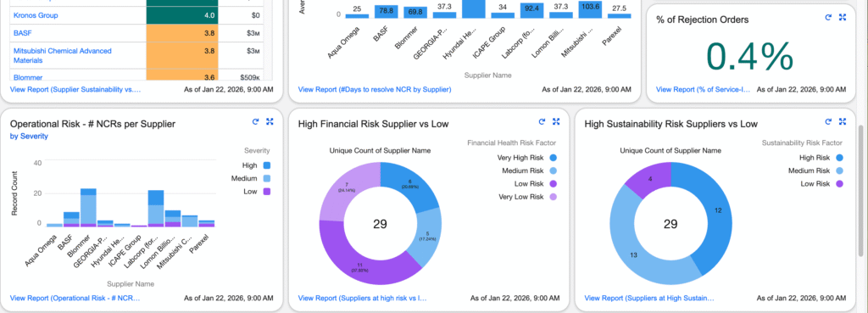Open Mitsubishi Chemical Advanced Materials link
Viewport: 868px width, 313px height.
pos(62,55)
